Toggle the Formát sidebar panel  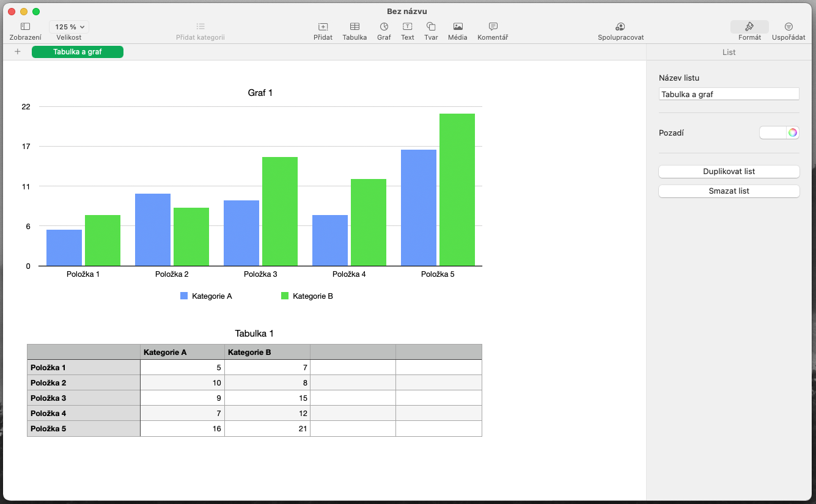[749, 27]
